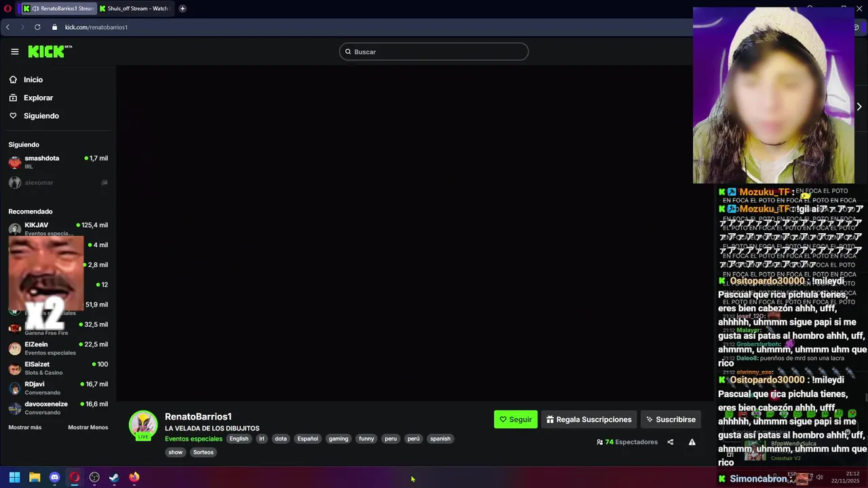Viewport: 868px width, 488px height.
Task: Click Regala Suscripciones button
Action: (x=589, y=420)
